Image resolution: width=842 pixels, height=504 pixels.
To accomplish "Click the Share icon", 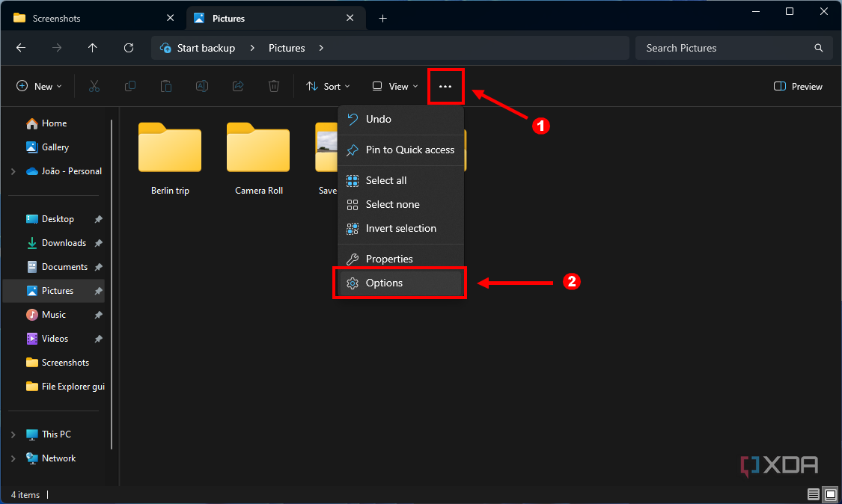I will tap(237, 86).
